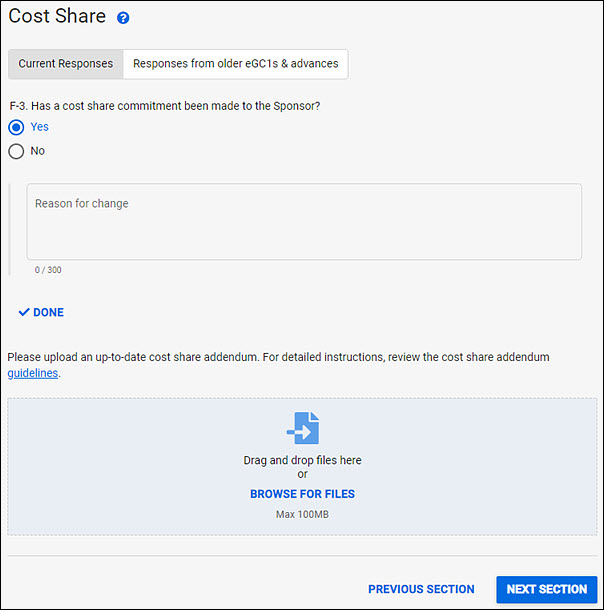Click the Cost Share heading
The image size is (604, 610).
(57, 16)
